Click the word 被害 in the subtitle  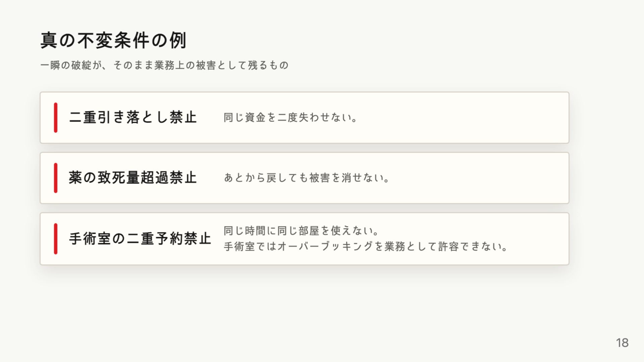[x=206, y=65]
